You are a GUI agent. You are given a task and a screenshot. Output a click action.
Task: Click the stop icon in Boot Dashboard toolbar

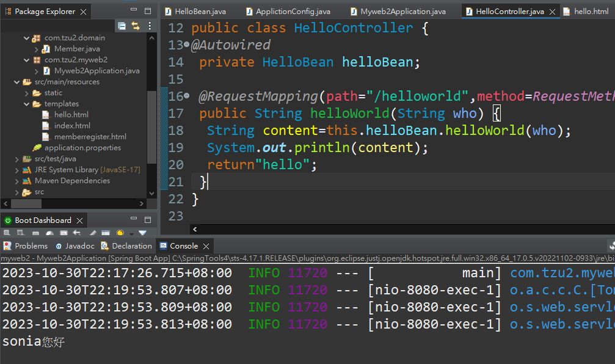[35, 233]
